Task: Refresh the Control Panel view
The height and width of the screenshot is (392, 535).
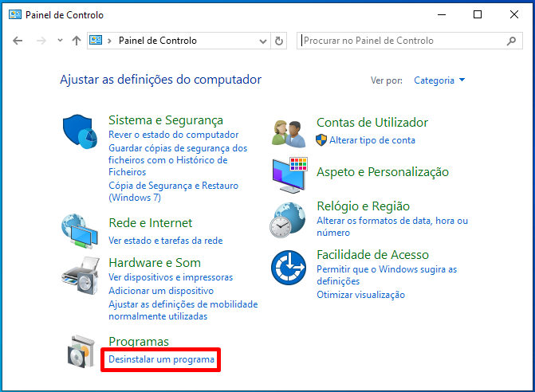Action: click(279, 41)
